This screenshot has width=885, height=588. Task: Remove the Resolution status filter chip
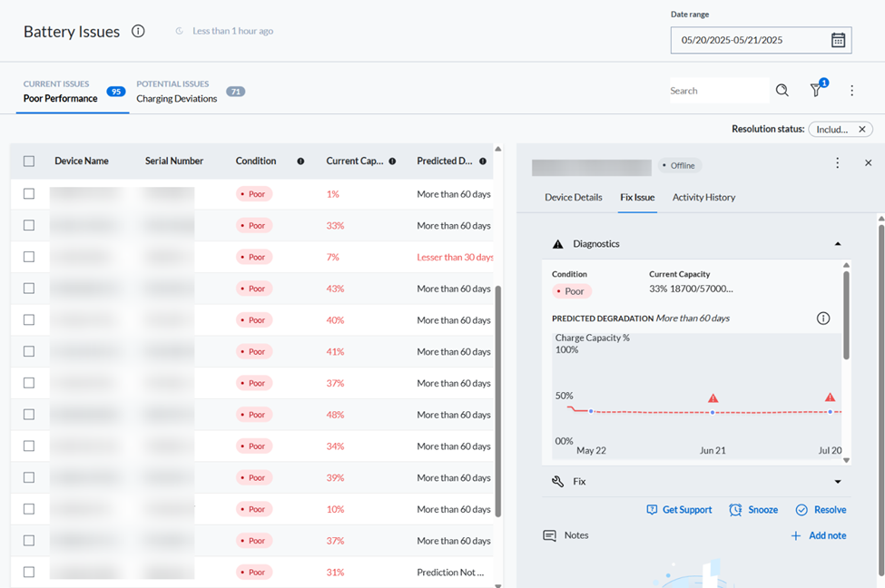(x=862, y=129)
